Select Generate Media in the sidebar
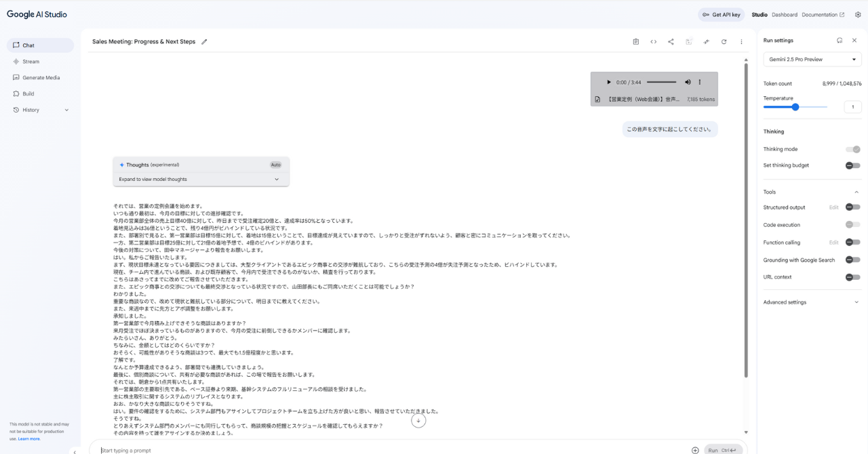Screen dimensions: 868x454 click(x=41, y=78)
